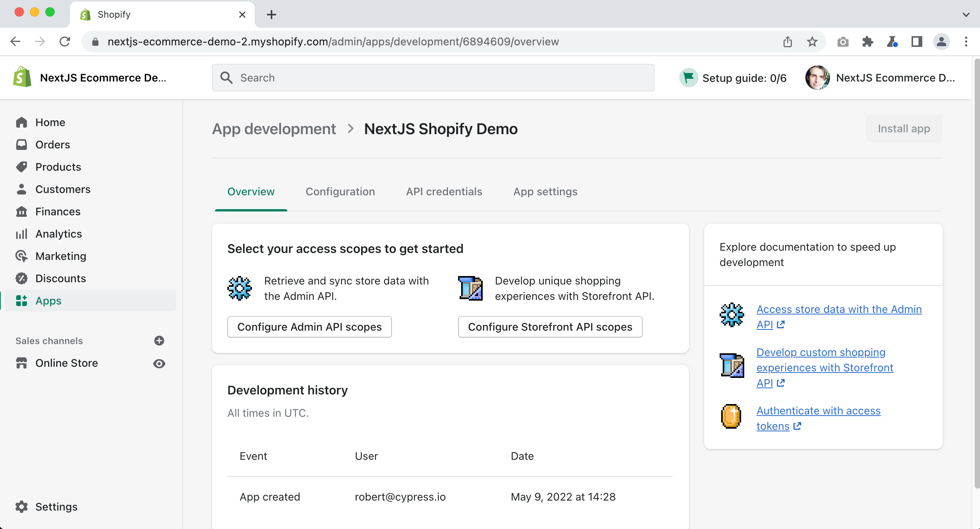This screenshot has height=529, width=980.
Task: Click the Sales channels heading
Action: 49,341
